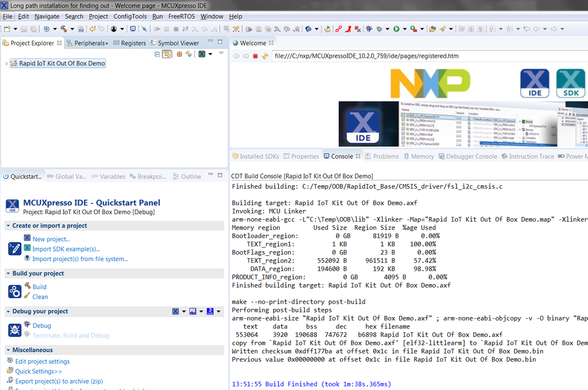Click the orange grid icon in Project Explorer
This screenshot has height=390, width=588.
coord(180,54)
